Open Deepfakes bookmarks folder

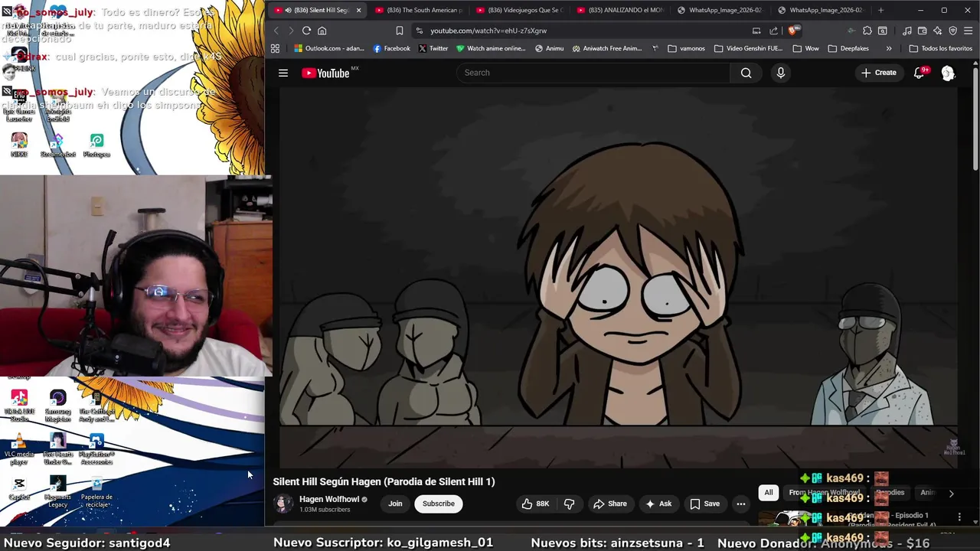coord(848,48)
